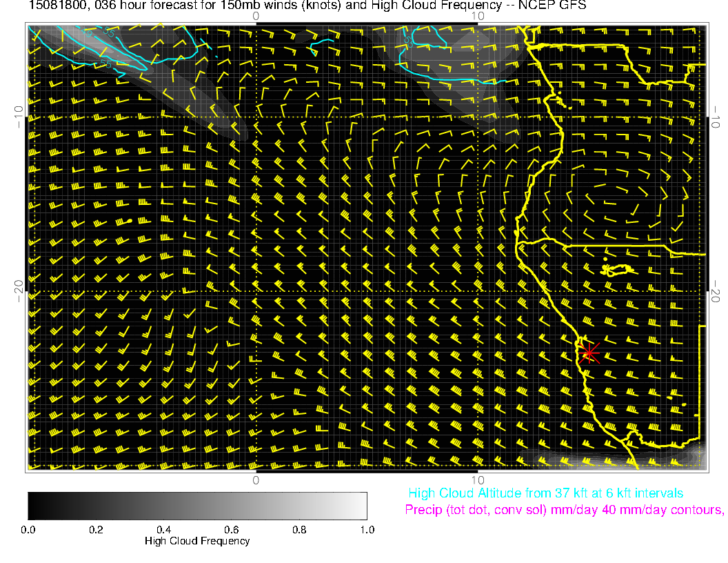This screenshot has width=728, height=563.
Task: Click the right latitude label −10
Action: pos(717,117)
